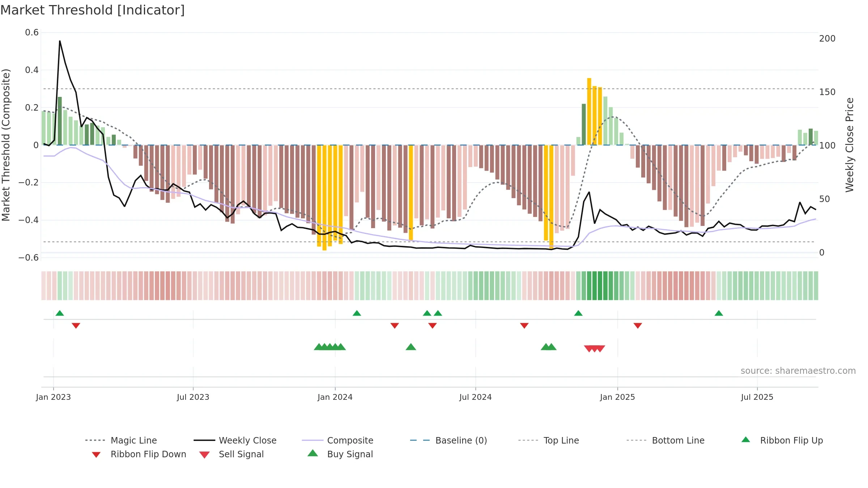Click the green Ribbon Flip Up marker just after Jan 2024

(x=357, y=313)
